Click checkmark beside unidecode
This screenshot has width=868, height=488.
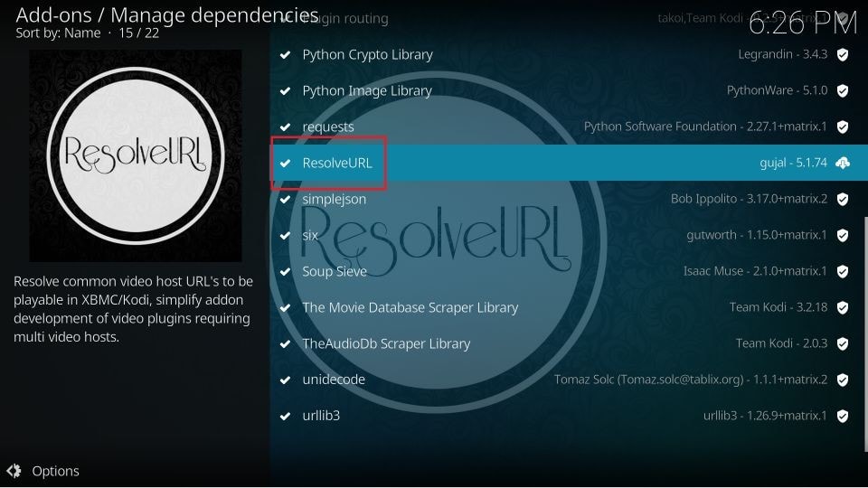click(x=285, y=380)
